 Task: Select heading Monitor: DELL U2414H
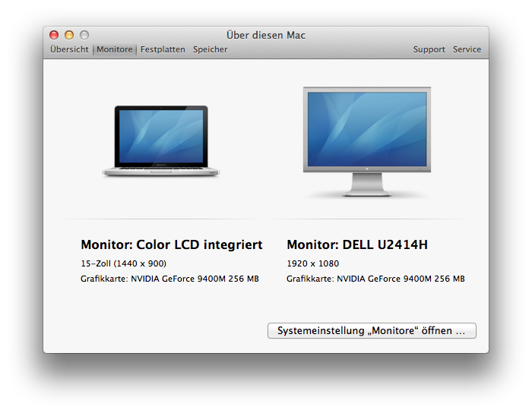(x=357, y=244)
